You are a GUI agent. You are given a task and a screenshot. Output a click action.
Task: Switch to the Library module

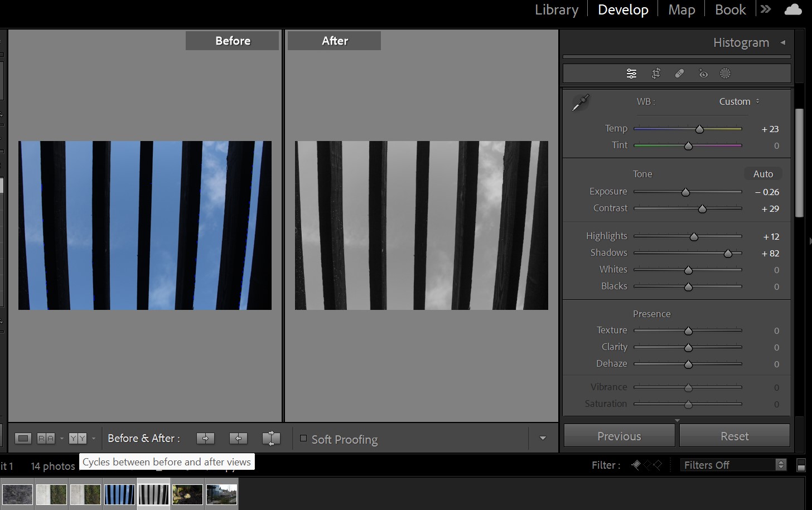click(556, 10)
